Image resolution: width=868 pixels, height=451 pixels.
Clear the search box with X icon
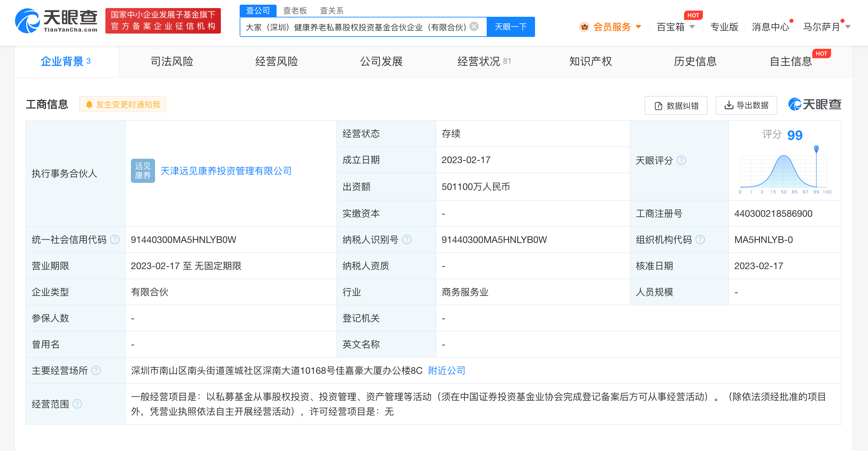[474, 27]
